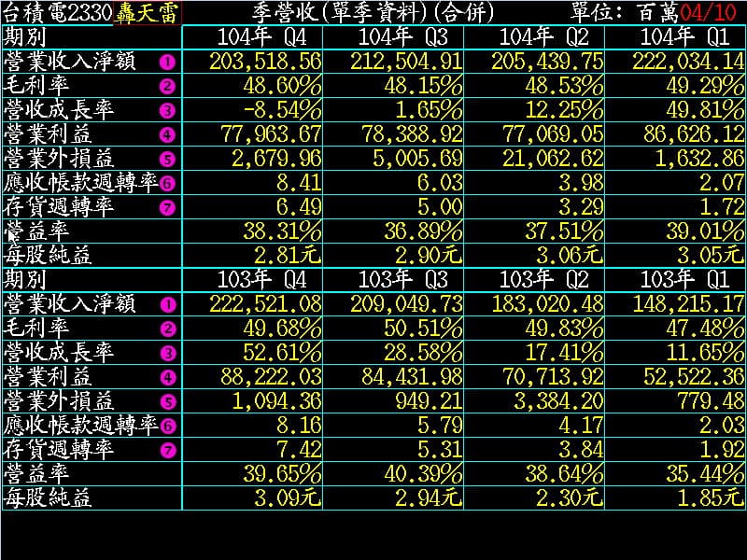The image size is (747, 560).
Task: Click marker 5 beside upper 營業外損益 row
Action: [167, 159]
